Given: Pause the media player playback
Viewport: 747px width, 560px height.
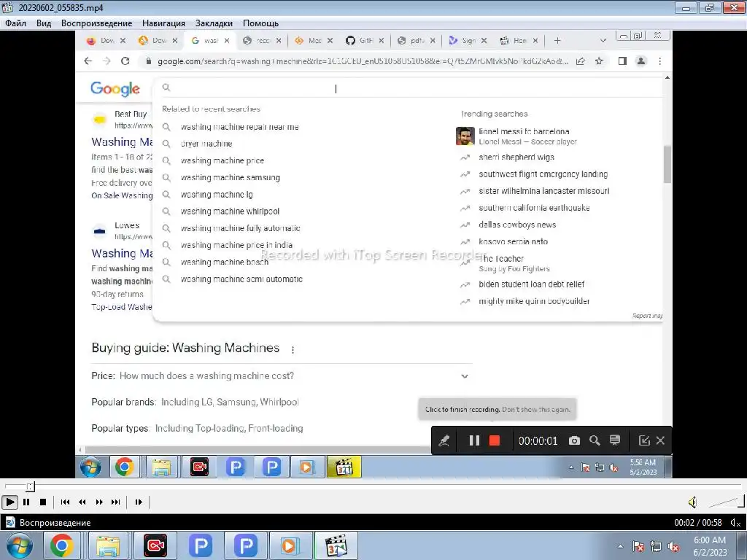Looking at the screenshot, I should coord(27,502).
